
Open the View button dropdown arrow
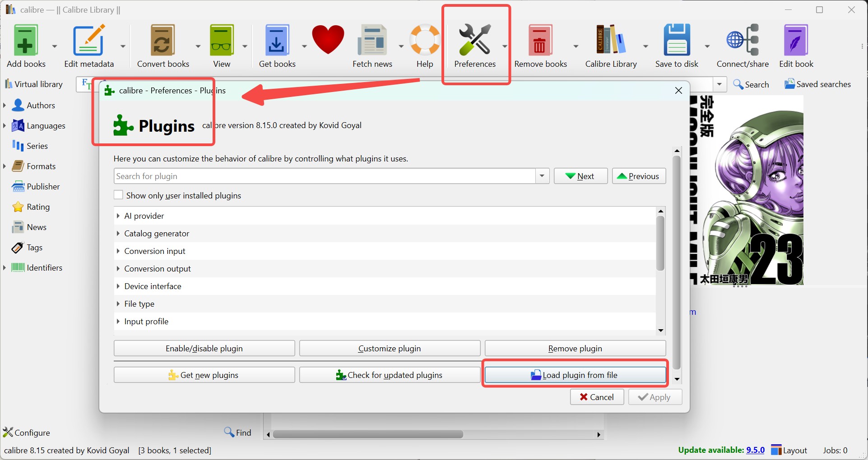pyautogui.click(x=245, y=46)
